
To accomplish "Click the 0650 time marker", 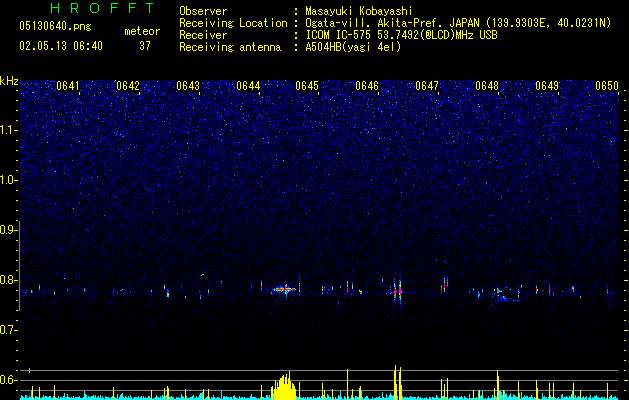I will 607,86.
